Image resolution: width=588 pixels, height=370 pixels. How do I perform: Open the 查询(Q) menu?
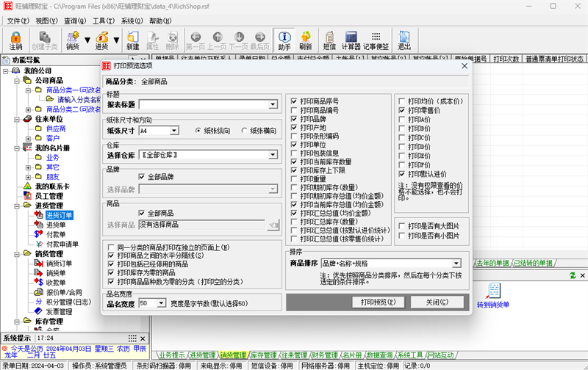click(75, 21)
